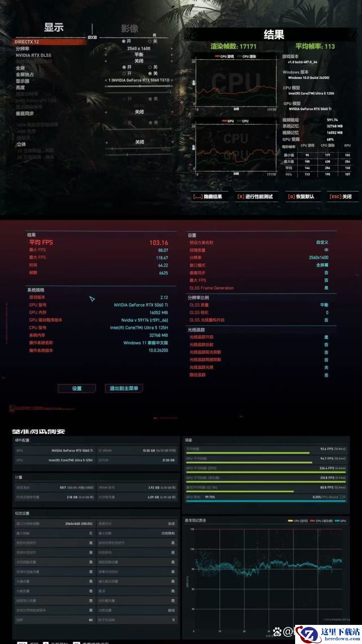Click the red watermark Z logo icon
The width and height of the screenshot is (362, 644).
click(309, 632)
